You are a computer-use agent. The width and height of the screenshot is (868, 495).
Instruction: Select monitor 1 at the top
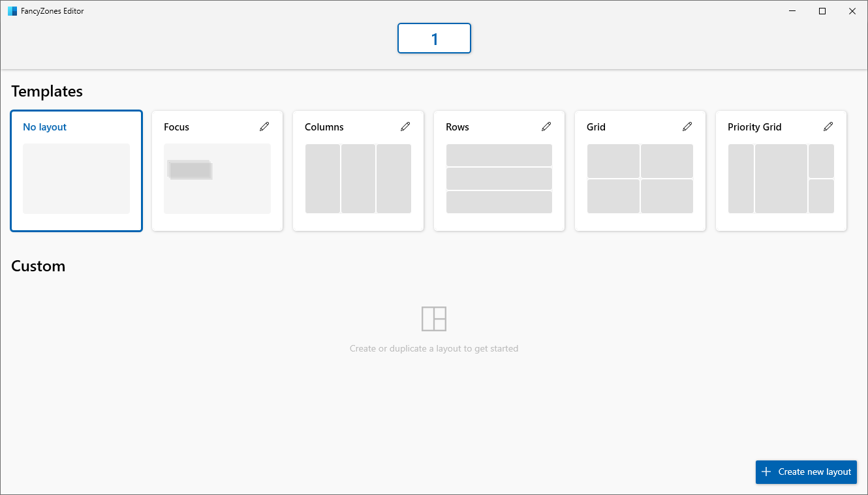pos(434,38)
